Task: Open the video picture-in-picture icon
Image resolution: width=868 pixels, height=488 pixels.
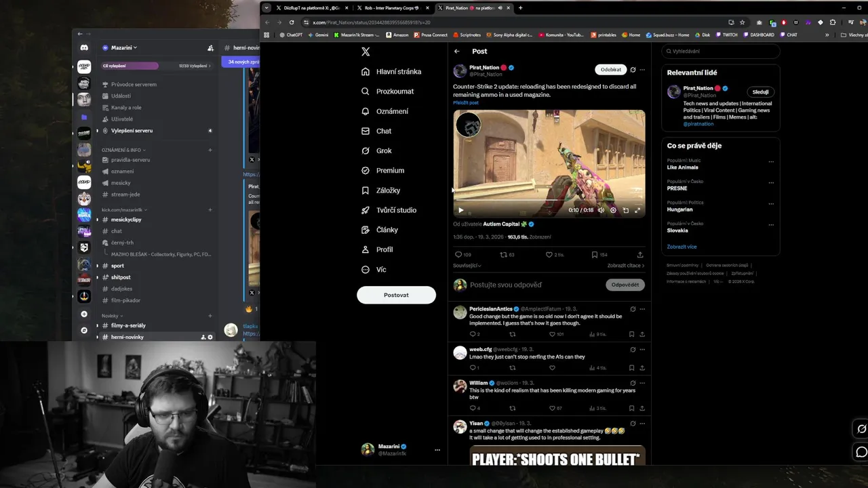Action: pos(625,210)
